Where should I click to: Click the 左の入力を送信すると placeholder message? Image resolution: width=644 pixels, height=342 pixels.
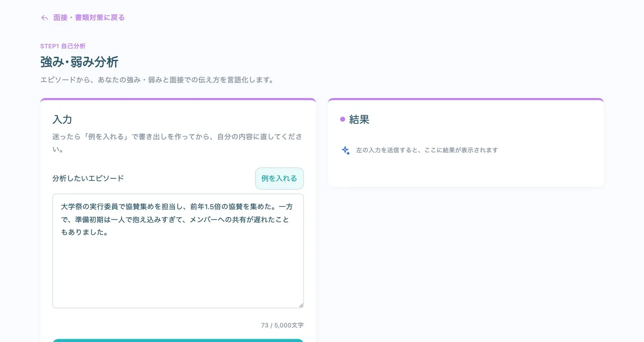[427, 150]
